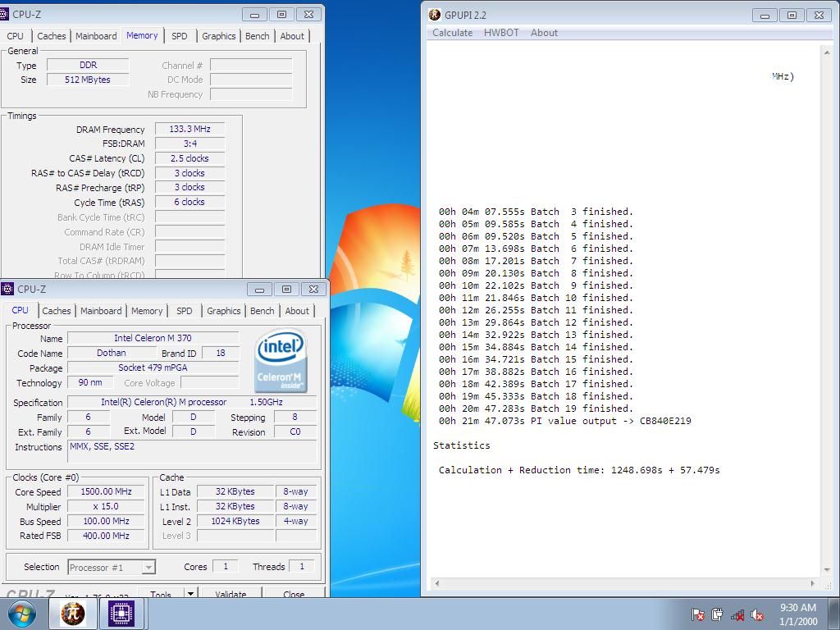840x630 pixels.
Task: Click GPUPI vertical scrollbar down arrow
Action: pos(827,570)
